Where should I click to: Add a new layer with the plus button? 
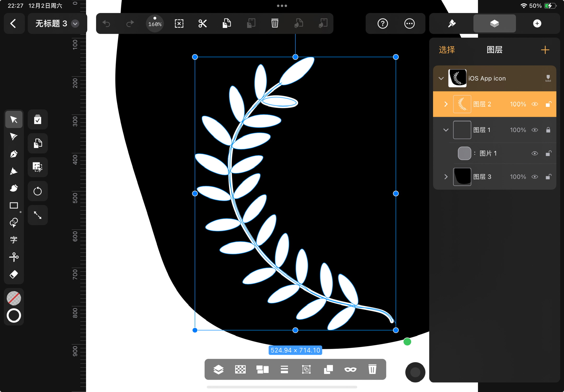[545, 50]
